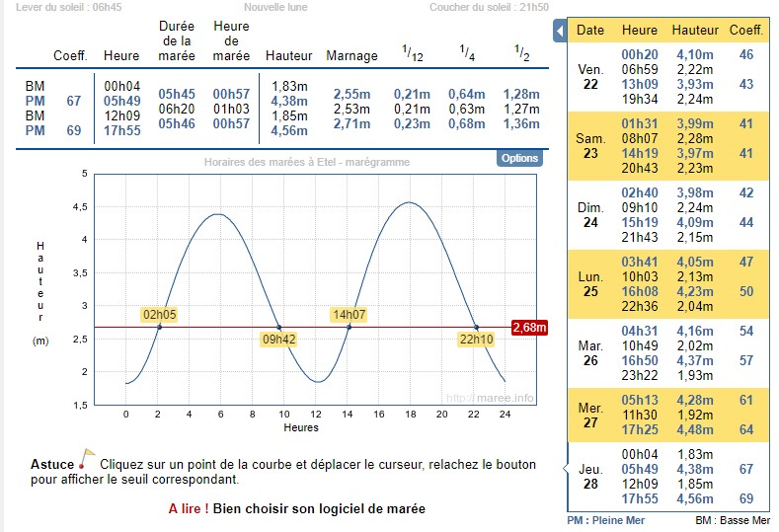The width and height of the screenshot is (779, 532).
Task: Click the 01h03 'Heure de marée' value
Action: [231, 109]
